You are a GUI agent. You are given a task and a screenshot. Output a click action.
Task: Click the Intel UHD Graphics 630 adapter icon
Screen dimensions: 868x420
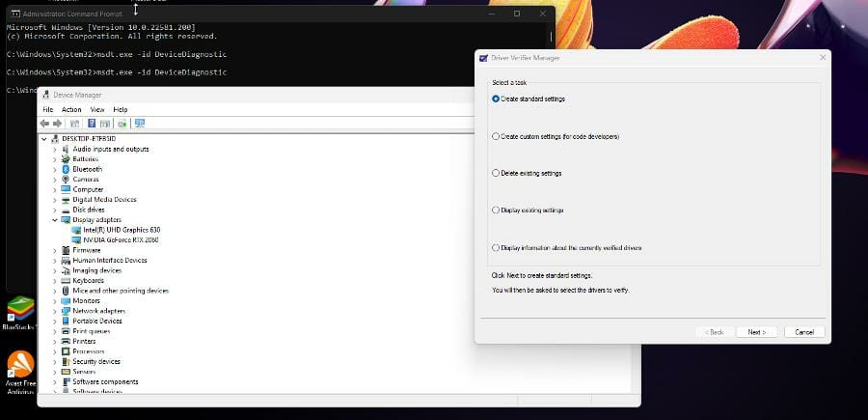[x=77, y=230]
